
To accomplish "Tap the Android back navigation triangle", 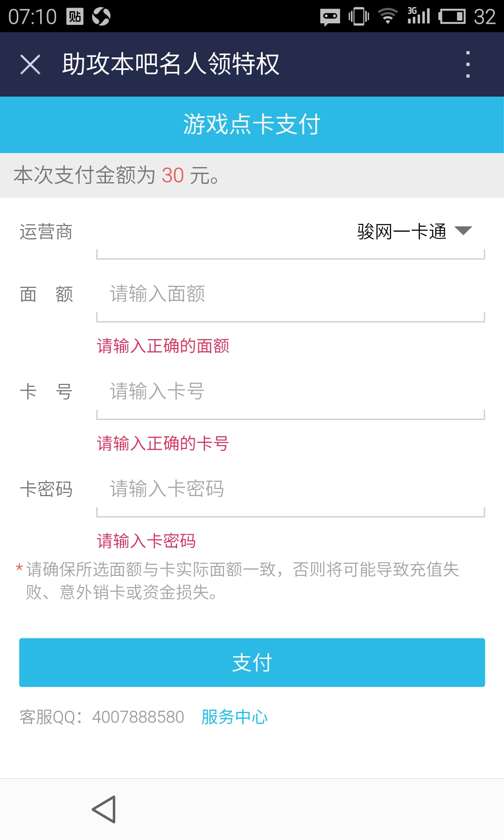I will [x=104, y=809].
